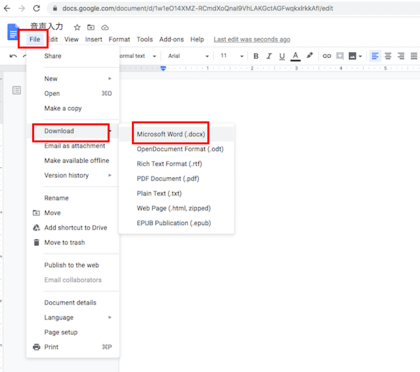420x372 pixels.
Task: Select Move to trash
Action: (x=73, y=242)
